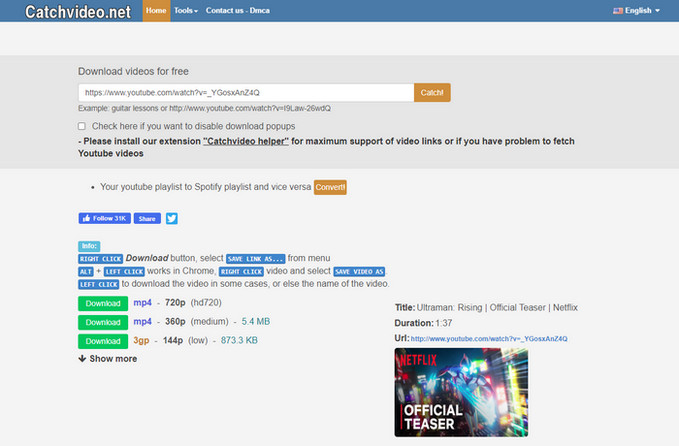Click the Facebook Follow 31K button

104,218
